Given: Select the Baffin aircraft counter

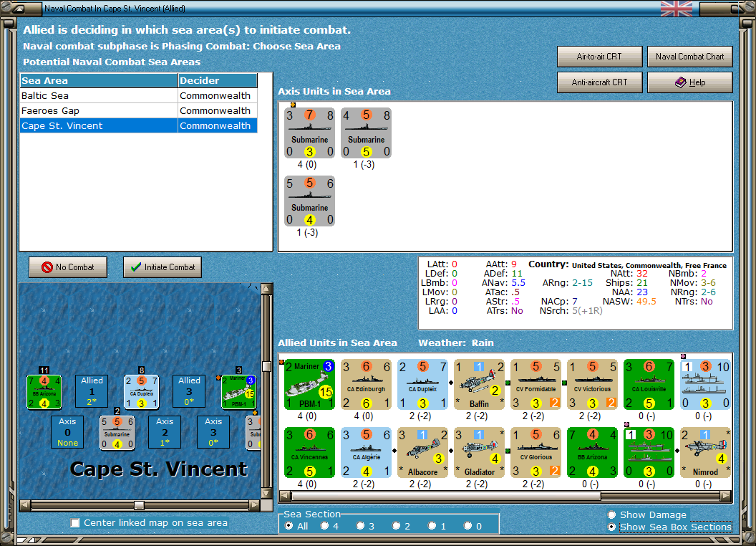Looking at the screenshot, I should pyautogui.click(x=479, y=385).
